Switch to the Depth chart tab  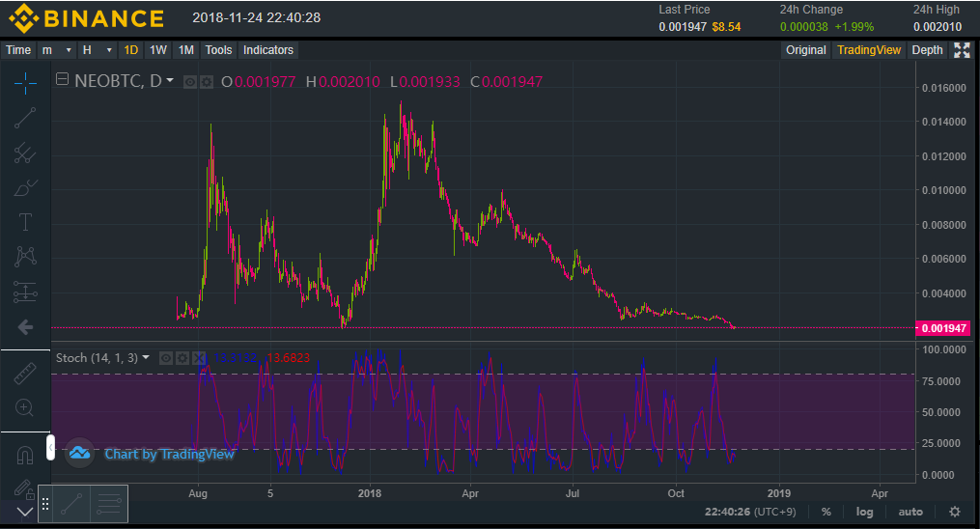click(927, 50)
